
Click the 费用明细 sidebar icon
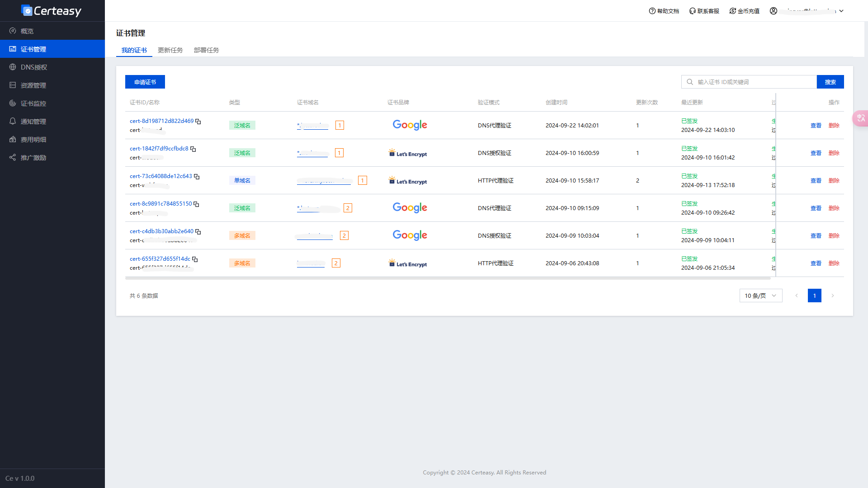(x=13, y=140)
